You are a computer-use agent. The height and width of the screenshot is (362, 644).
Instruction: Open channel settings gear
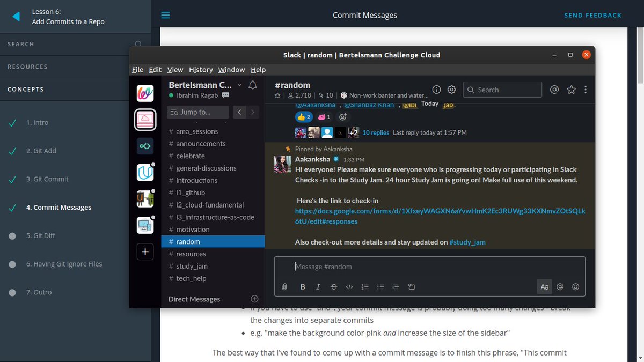click(452, 90)
